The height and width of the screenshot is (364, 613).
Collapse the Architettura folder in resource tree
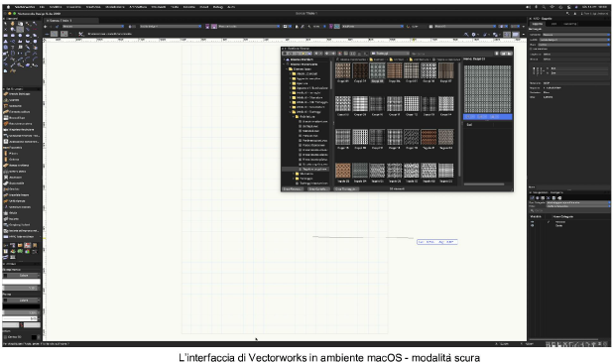coord(294,116)
